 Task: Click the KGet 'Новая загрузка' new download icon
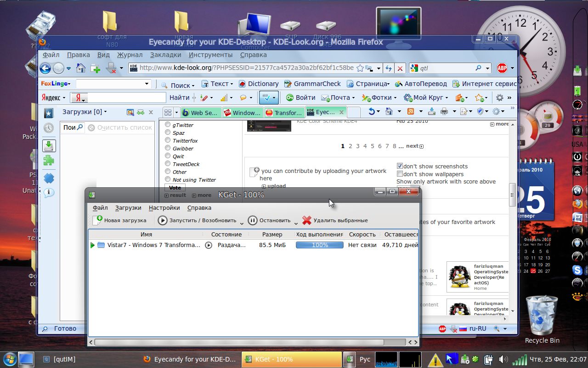point(97,220)
